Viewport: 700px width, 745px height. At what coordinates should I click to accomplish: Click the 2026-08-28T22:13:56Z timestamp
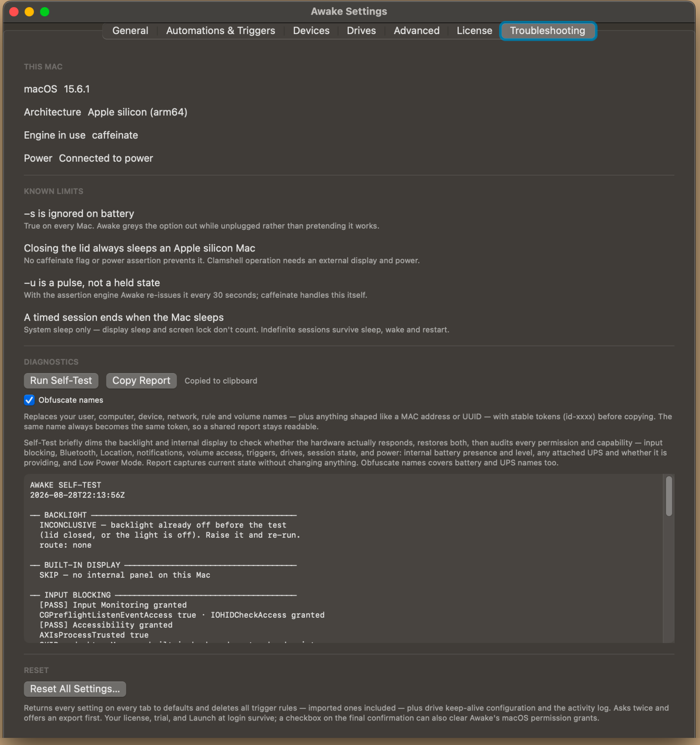tap(77, 495)
